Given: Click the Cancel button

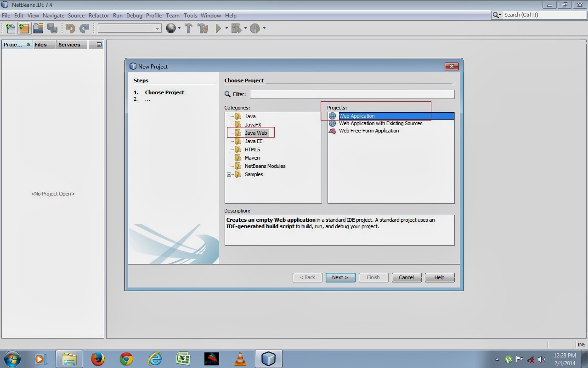Looking at the screenshot, I should pos(407,277).
